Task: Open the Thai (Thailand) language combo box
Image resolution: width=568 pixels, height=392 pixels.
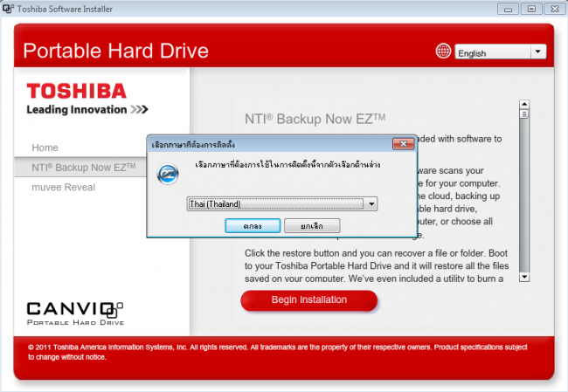Action: coord(282,203)
